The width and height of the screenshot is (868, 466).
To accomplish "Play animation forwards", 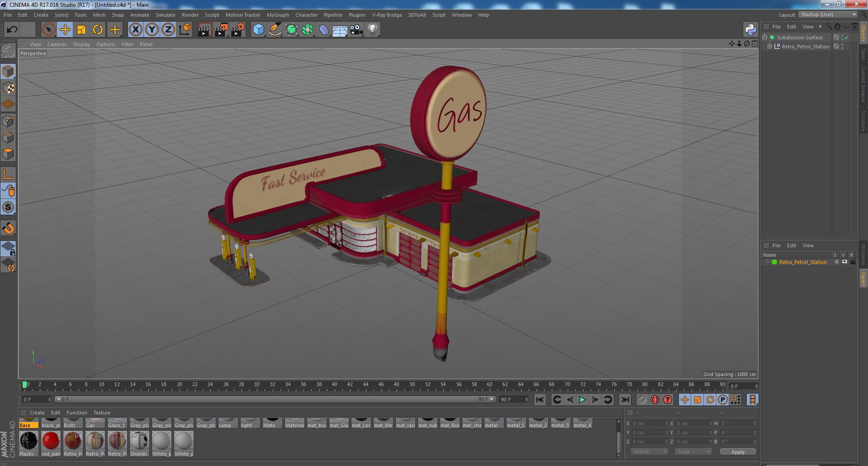I will coord(582,400).
